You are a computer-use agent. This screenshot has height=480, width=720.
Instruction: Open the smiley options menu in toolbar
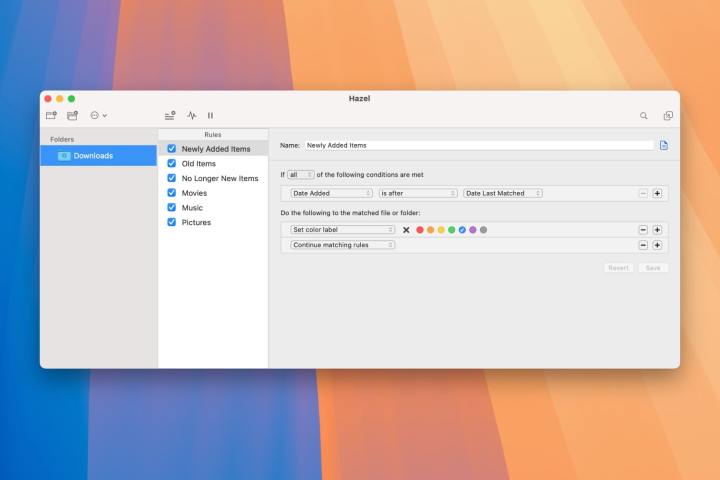(x=98, y=115)
